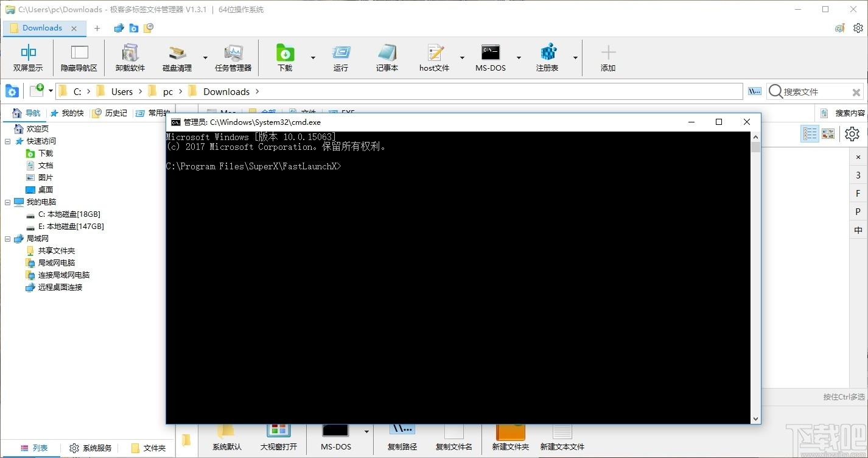Click the network computers icon beside tabs
The width and height of the screenshot is (868, 458).
[119, 28]
